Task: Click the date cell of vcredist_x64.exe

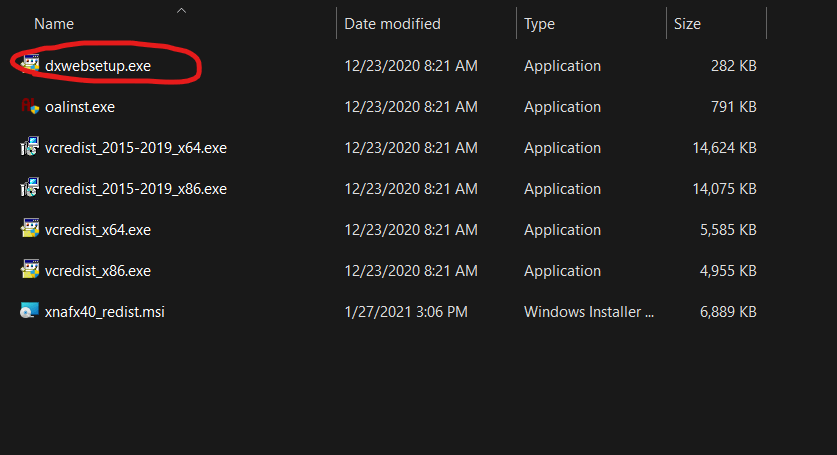Action: (411, 230)
